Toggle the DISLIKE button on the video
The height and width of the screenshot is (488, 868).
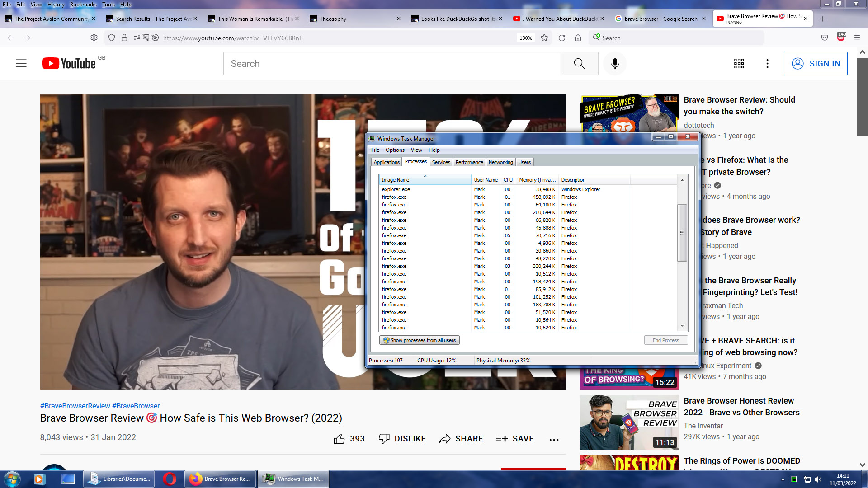pyautogui.click(x=402, y=439)
